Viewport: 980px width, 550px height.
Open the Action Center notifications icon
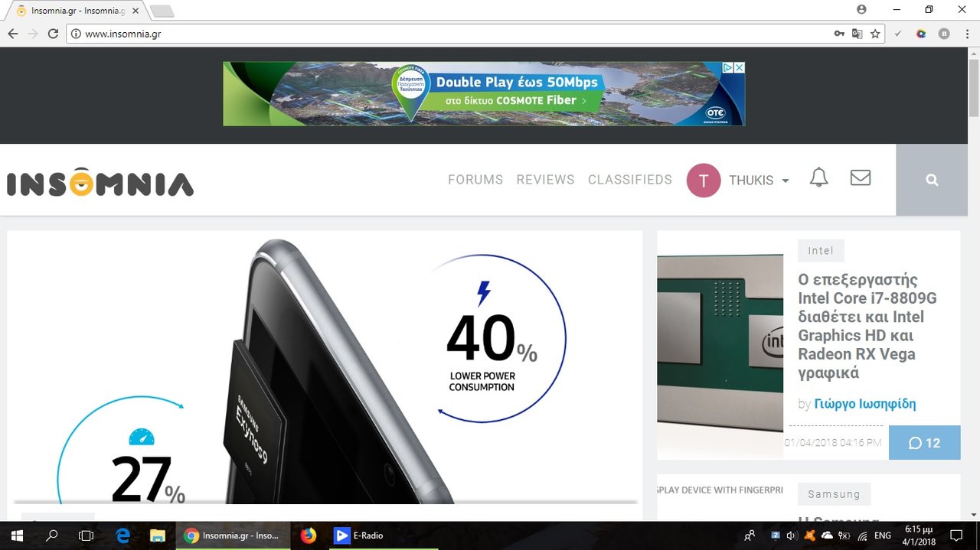(x=955, y=535)
